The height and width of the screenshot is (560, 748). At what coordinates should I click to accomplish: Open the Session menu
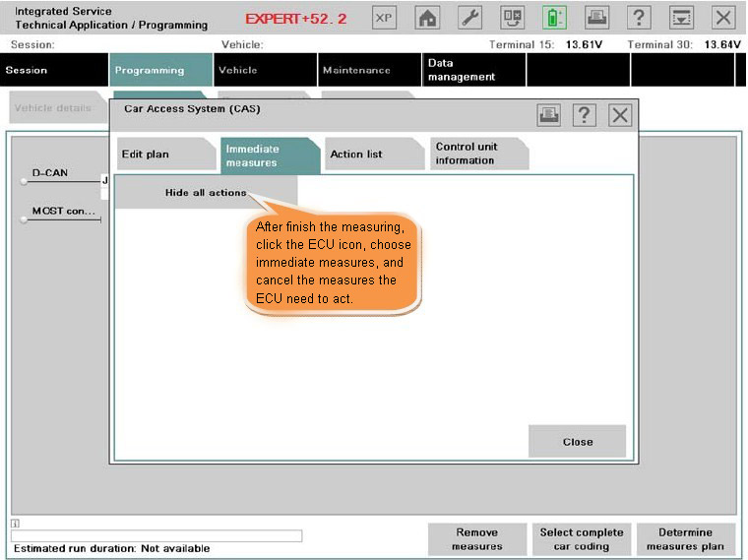pos(52,71)
